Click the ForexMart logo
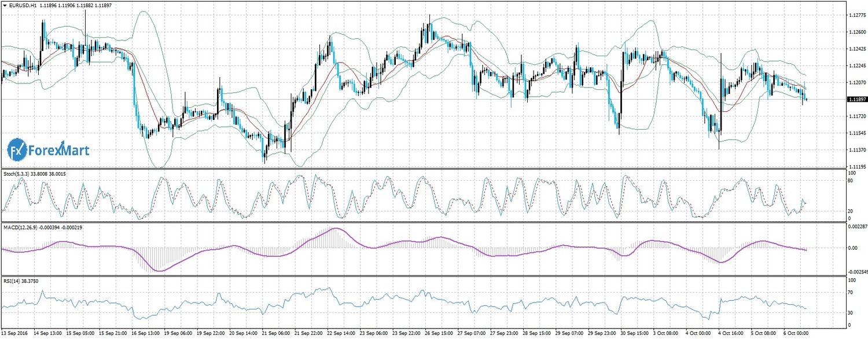Screen dimensions: 868x339 click(49, 151)
